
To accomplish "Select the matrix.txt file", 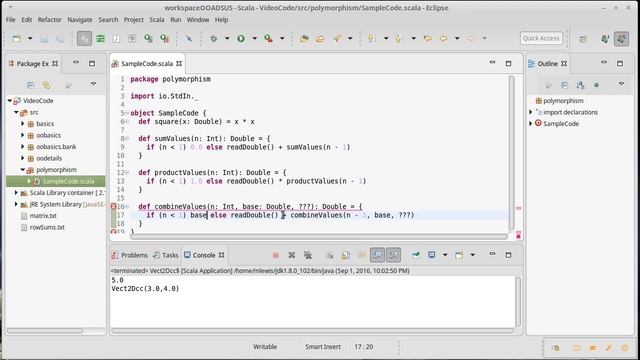I will pos(43,216).
